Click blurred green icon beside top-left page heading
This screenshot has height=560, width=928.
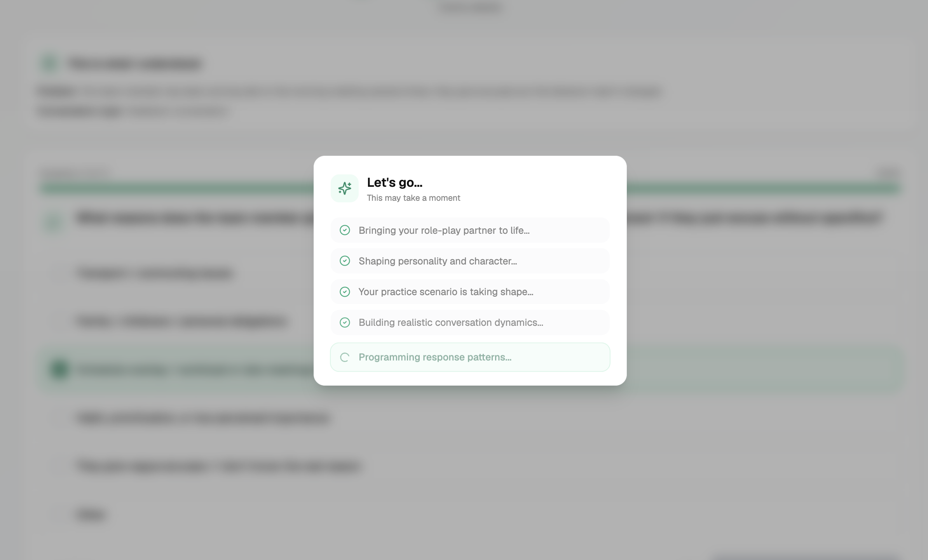[50, 63]
